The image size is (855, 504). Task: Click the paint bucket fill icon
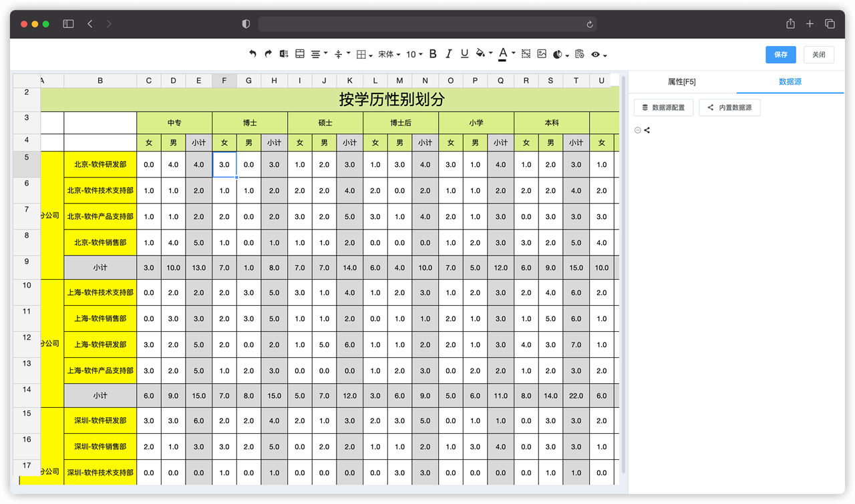click(480, 53)
